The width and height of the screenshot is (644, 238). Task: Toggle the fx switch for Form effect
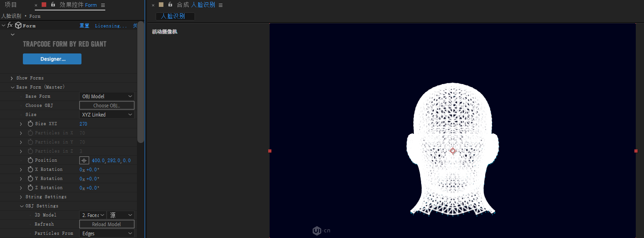pos(10,26)
